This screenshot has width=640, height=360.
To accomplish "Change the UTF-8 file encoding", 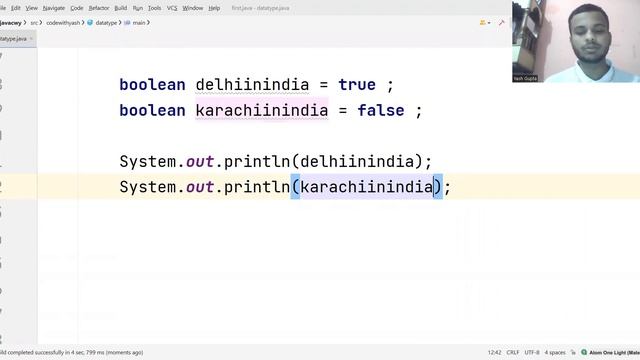I will click(x=532, y=352).
